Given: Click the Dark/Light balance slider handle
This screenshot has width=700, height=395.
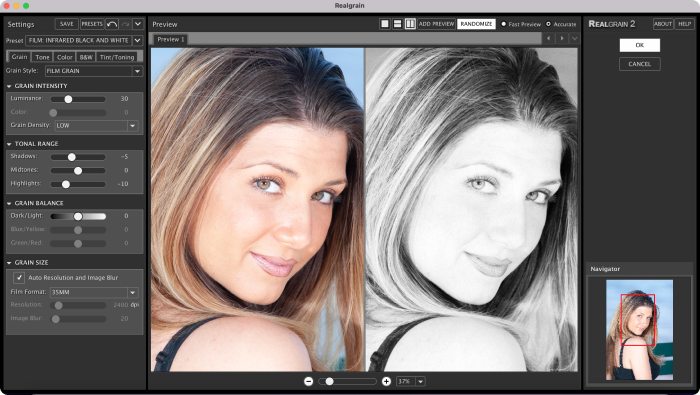Looking at the screenshot, I should click(x=78, y=216).
